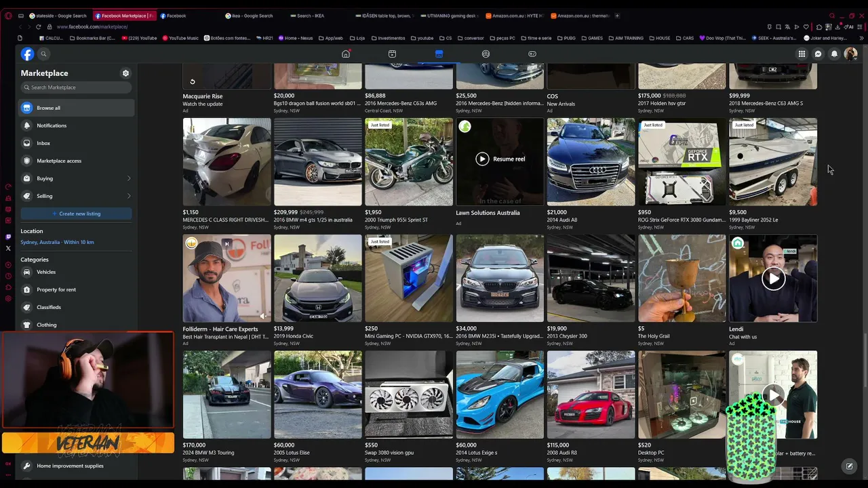Open the notifications bell in the header
The width and height of the screenshot is (868, 488).
834,54
